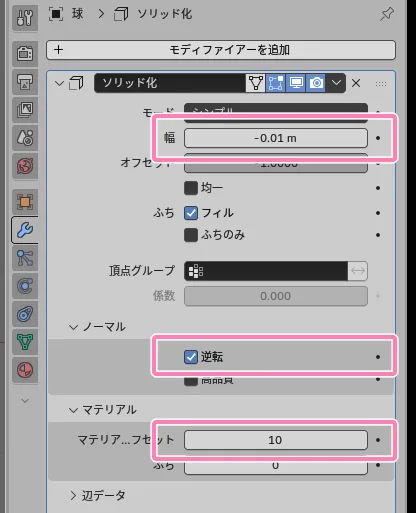Toggle the 均一 checkbox

tap(191, 188)
